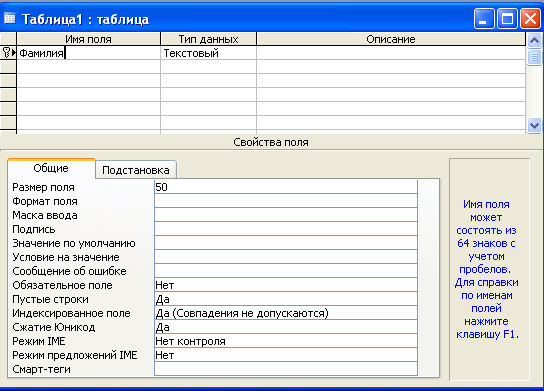Click the Фамилия field name cell
This screenshot has width=544, height=391.
click(x=88, y=53)
